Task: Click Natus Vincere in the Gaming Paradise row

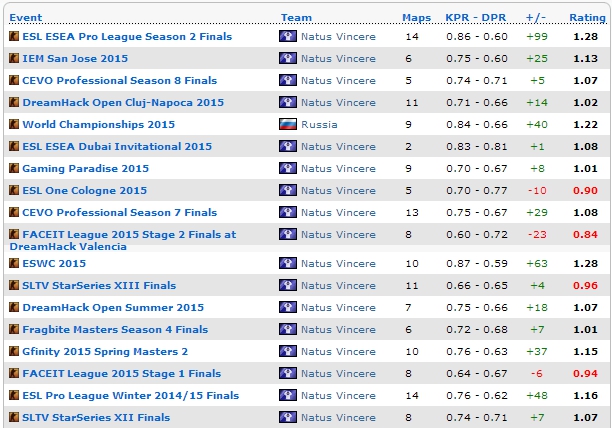Action: (x=338, y=168)
